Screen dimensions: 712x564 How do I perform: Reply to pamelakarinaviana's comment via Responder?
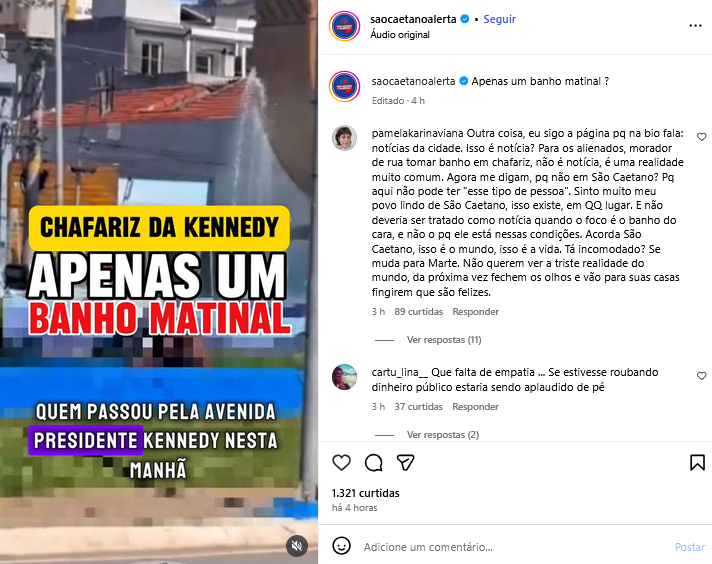click(475, 312)
